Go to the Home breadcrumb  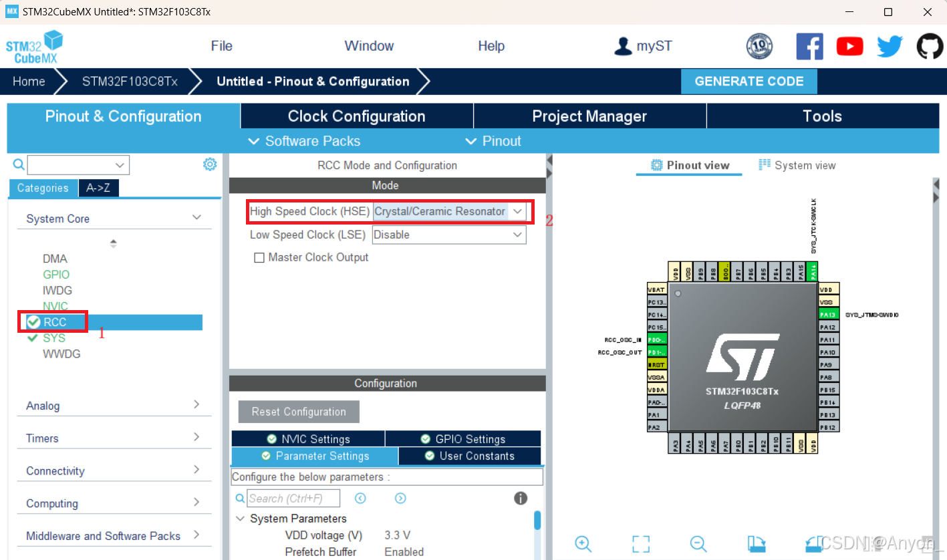29,82
